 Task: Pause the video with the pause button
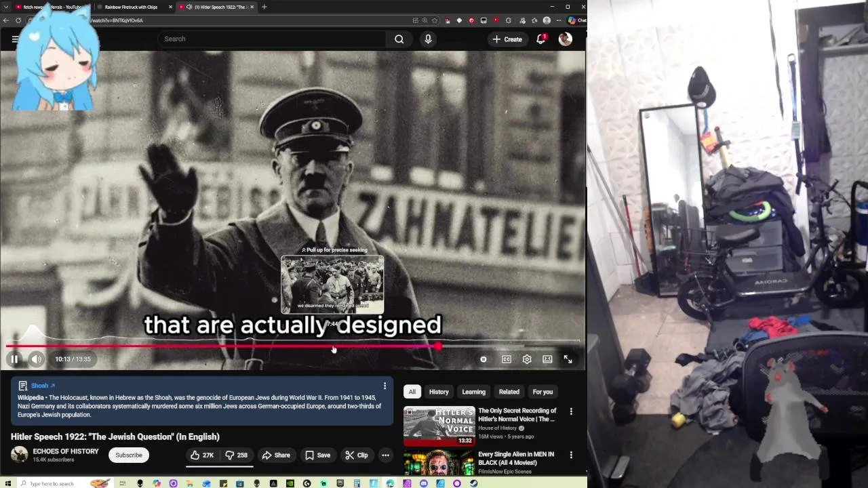[x=14, y=359]
